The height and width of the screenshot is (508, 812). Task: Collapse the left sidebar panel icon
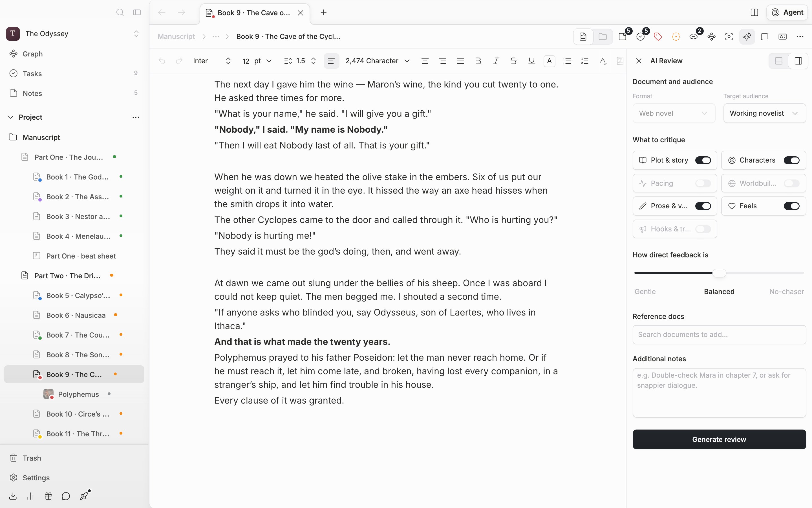137,12
